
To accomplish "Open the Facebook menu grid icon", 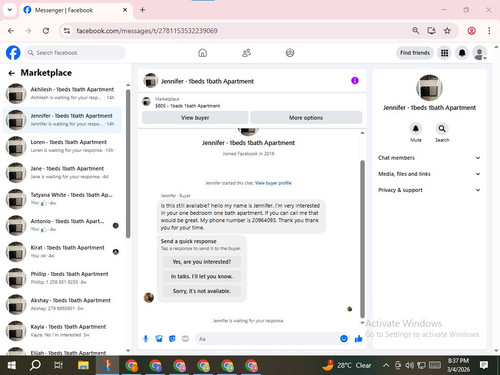I will click(x=444, y=53).
